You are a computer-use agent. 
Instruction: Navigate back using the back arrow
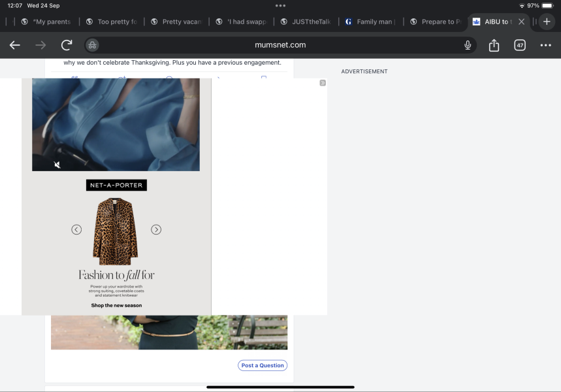click(x=14, y=45)
